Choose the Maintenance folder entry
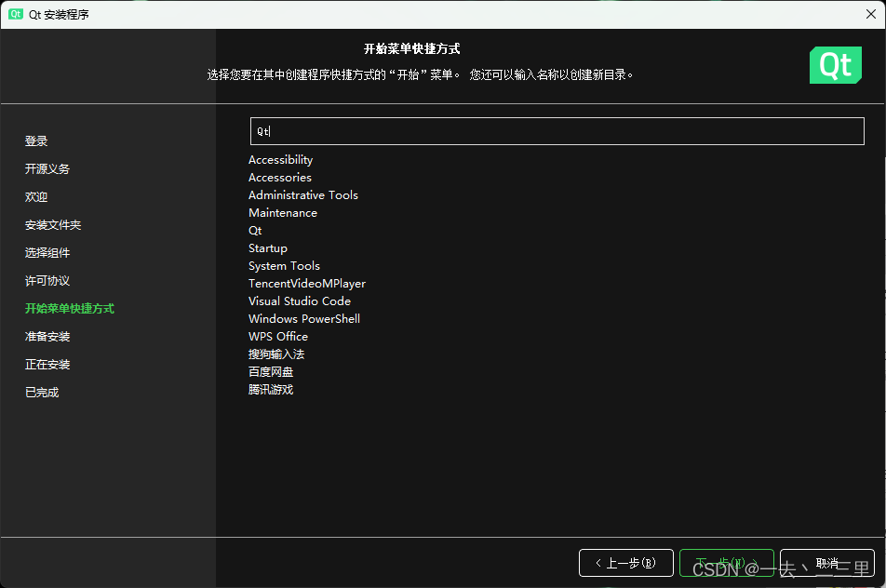The image size is (886, 588). pyautogui.click(x=283, y=213)
